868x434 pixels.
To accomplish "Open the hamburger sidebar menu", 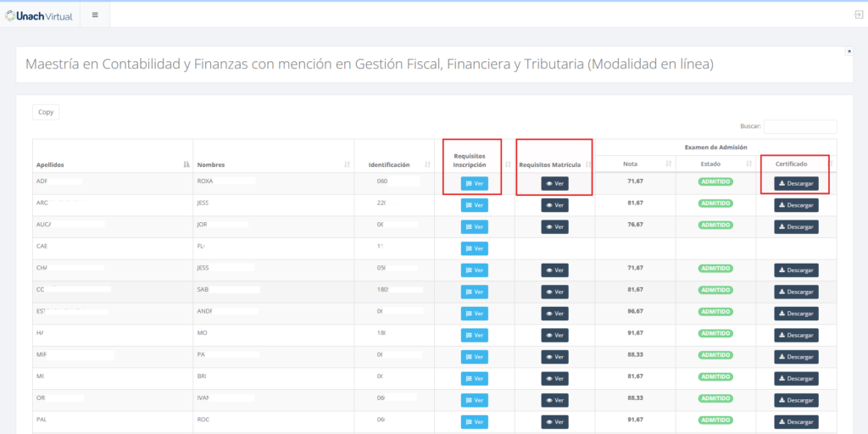I will (95, 14).
